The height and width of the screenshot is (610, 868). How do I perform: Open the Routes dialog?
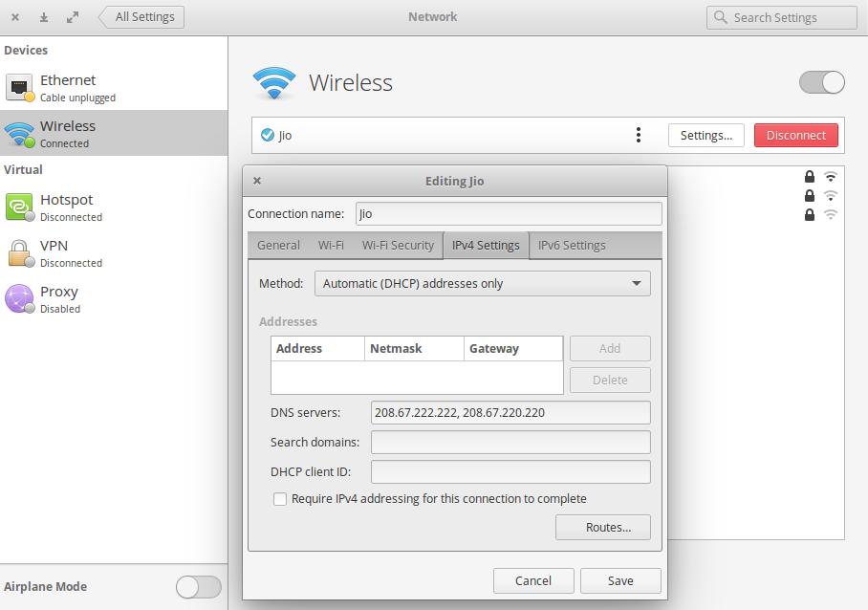[602, 527]
